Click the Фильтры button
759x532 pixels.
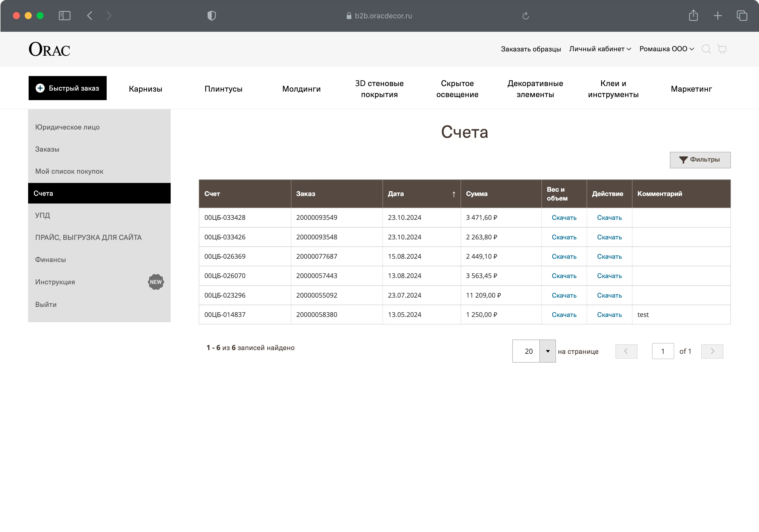pos(700,160)
